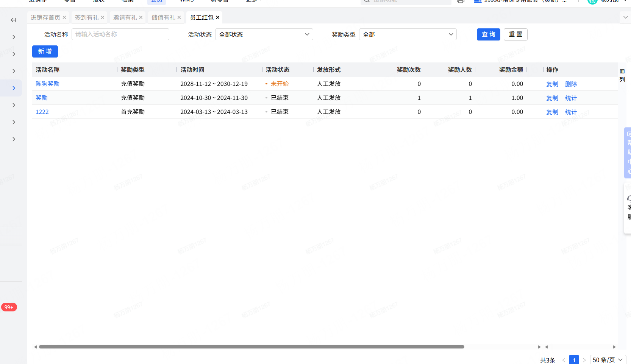The height and width of the screenshot is (364, 631).
Task: Expand the topmost chevron in the left sidebar
Action: pyautogui.click(x=14, y=37)
